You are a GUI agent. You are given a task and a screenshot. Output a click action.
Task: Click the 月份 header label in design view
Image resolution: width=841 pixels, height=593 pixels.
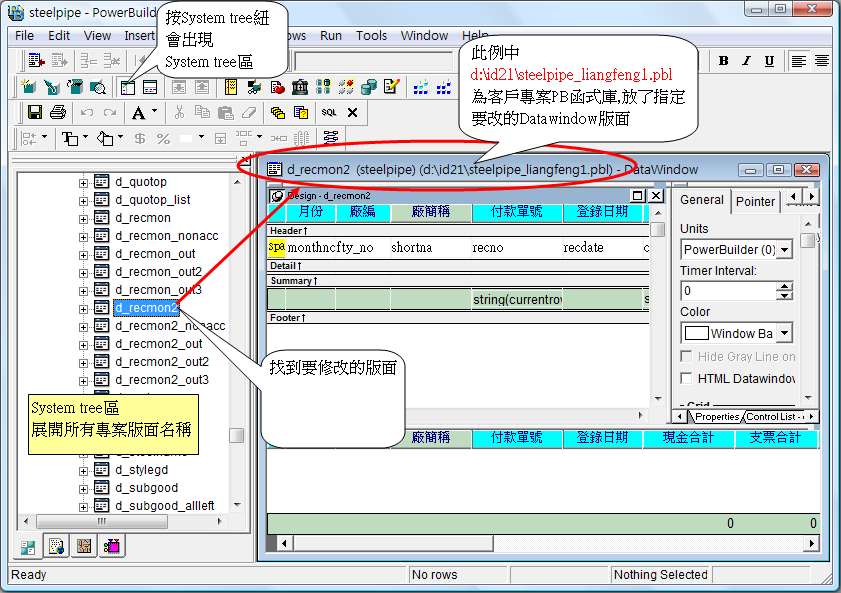point(311,212)
